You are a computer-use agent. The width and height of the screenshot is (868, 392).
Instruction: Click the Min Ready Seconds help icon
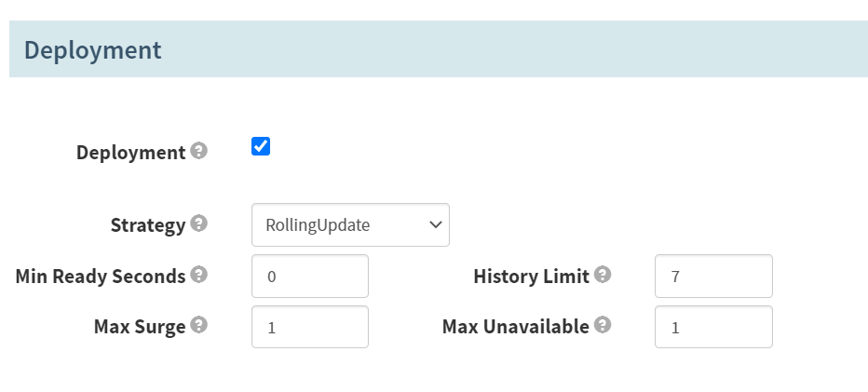tap(198, 275)
